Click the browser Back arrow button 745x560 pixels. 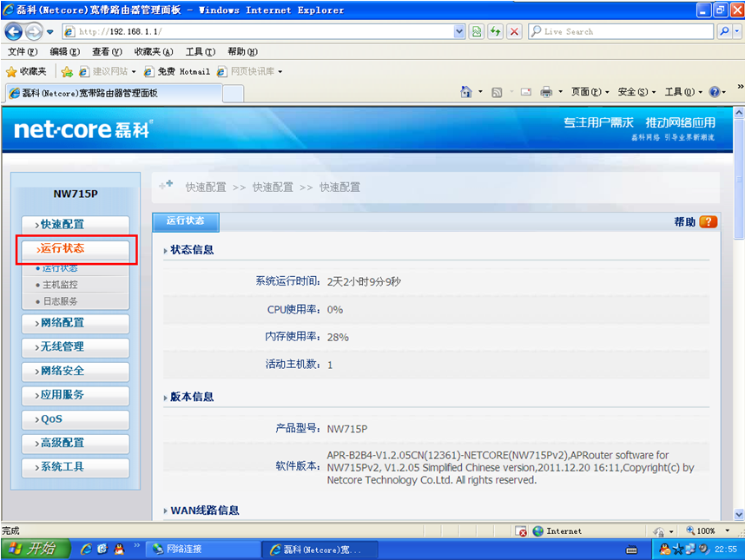[13, 32]
